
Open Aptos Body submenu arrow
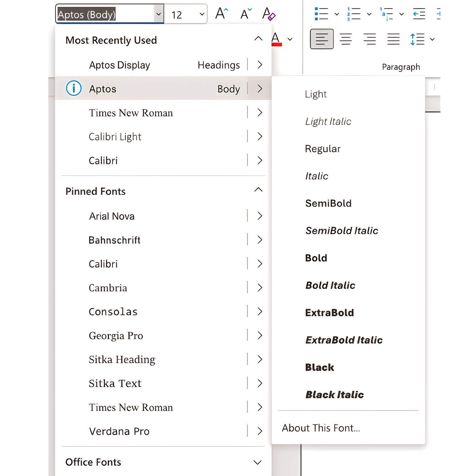pos(260,89)
